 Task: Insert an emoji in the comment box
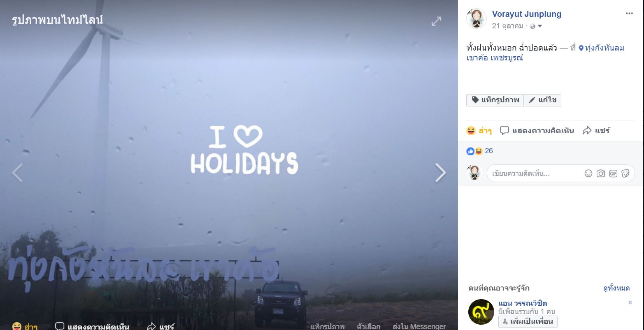point(588,173)
